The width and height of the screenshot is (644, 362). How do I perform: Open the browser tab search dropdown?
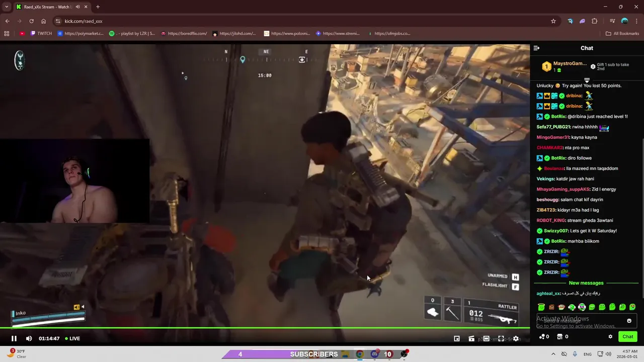pyautogui.click(x=7, y=7)
